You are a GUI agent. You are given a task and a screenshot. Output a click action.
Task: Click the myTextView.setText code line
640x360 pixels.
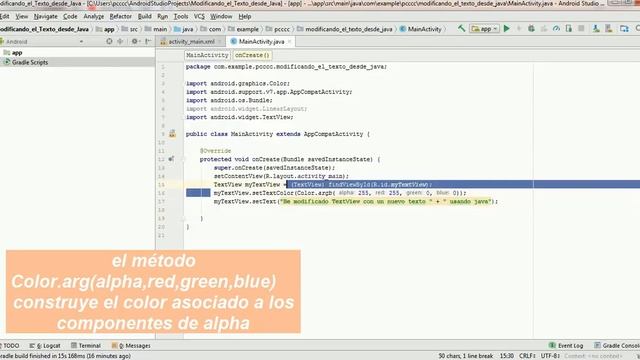point(356,201)
